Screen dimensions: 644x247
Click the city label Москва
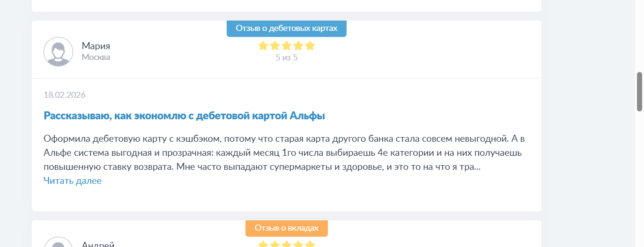pyautogui.click(x=96, y=57)
